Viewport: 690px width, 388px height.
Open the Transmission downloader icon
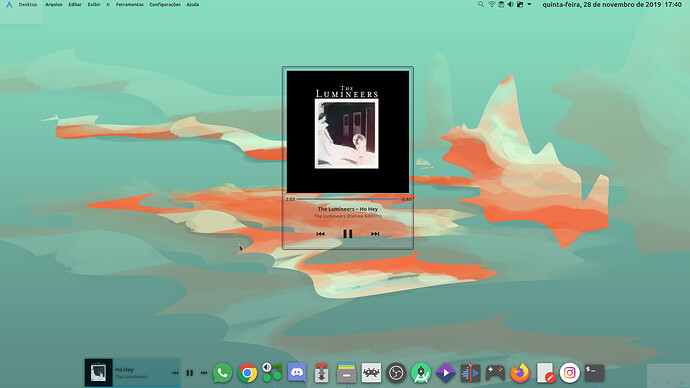tap(322, 373)
